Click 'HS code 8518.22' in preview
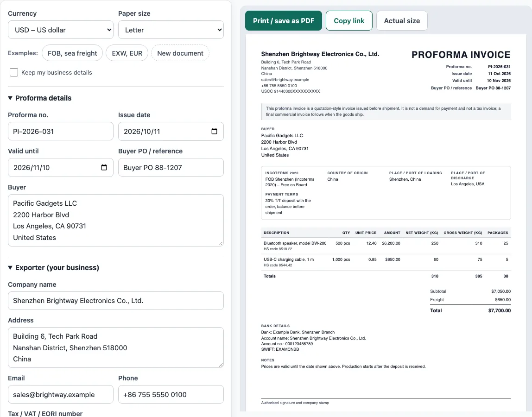 [278, 249]
